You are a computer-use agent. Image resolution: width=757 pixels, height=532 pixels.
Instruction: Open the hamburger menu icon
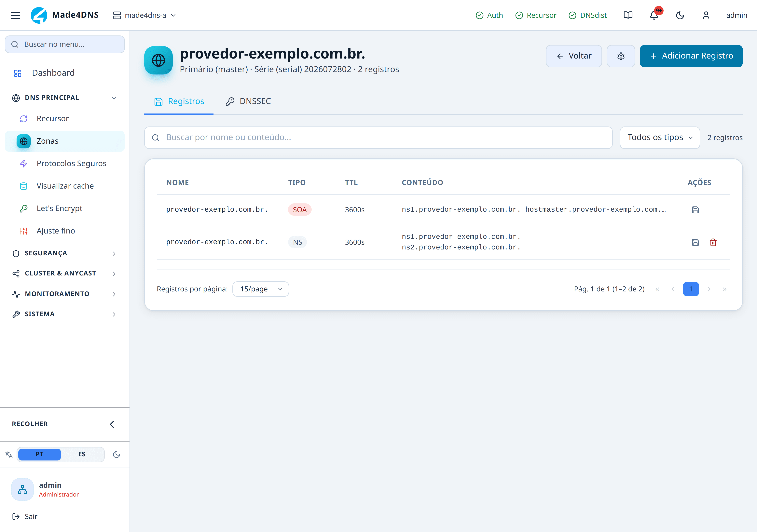pos(15,15)
